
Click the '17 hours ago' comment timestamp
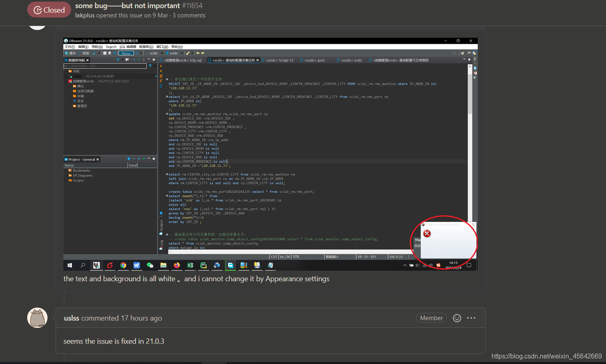[141, 318]
